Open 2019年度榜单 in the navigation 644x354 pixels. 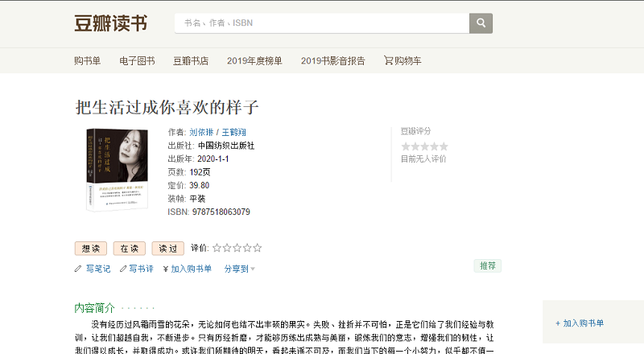point(254,60)
